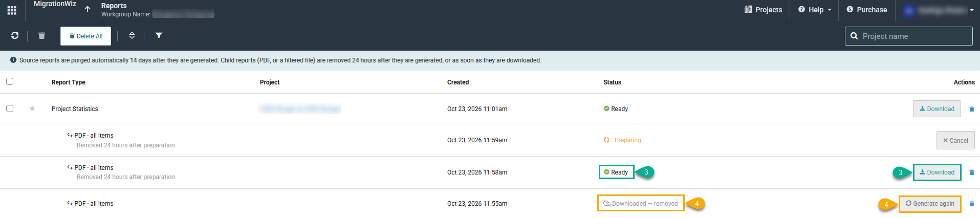Click the Project column header

point(270,82)
